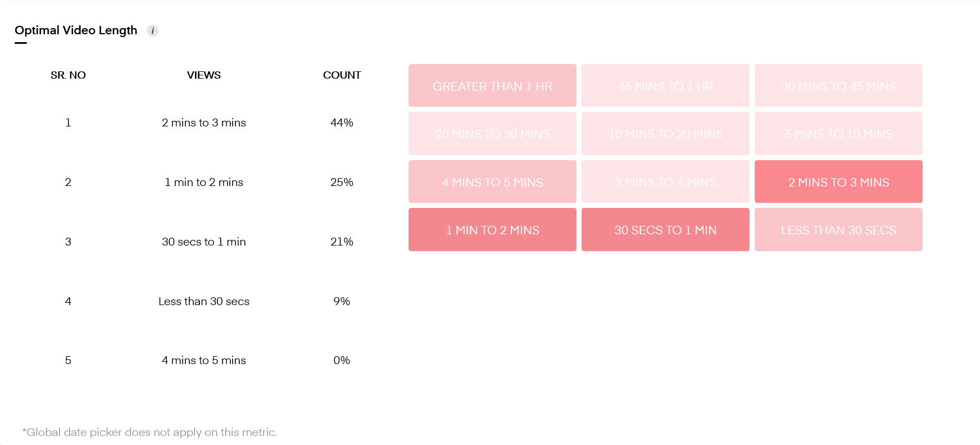Choose the 20 MINS TO 30 MINS tile
This screenshot has width=980, height=445.
[x=492, y=134]
